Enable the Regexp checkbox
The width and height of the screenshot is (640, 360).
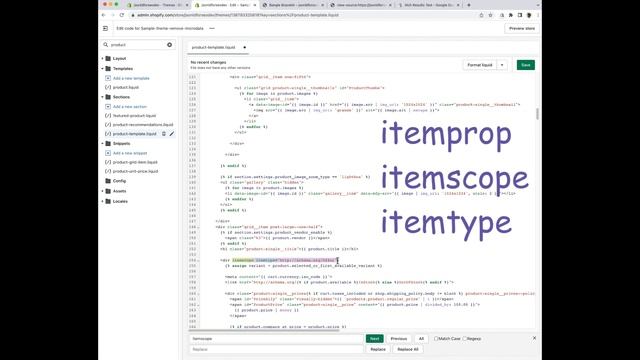click(x=464, y=339)
